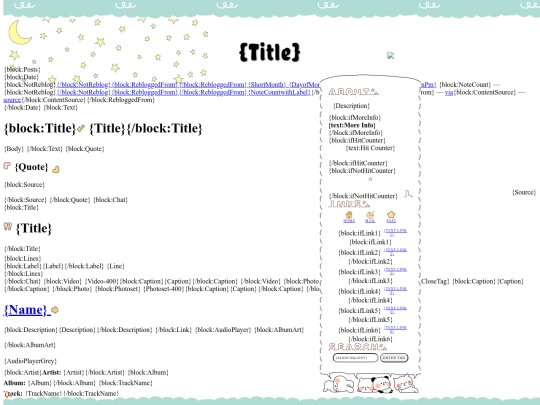This screenshot has width=540, height=405.
Task: Click the blue 'source' link
Action: coord(12,100)
